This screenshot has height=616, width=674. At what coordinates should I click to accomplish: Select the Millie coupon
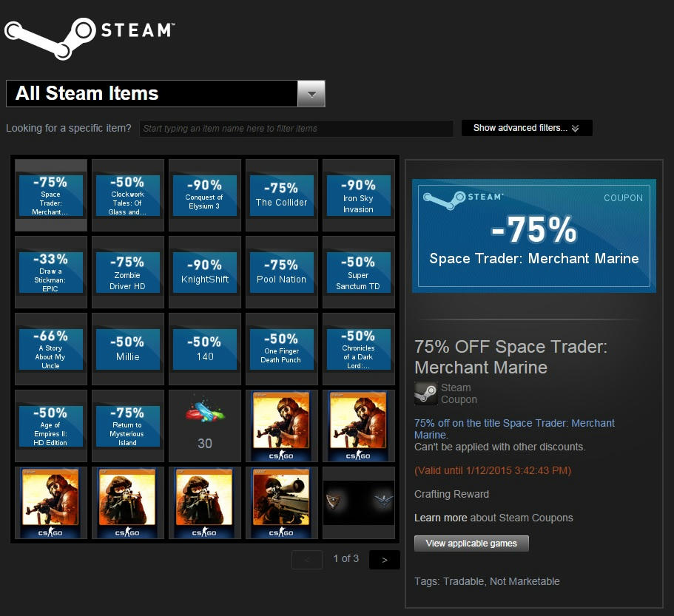point(128,349)
